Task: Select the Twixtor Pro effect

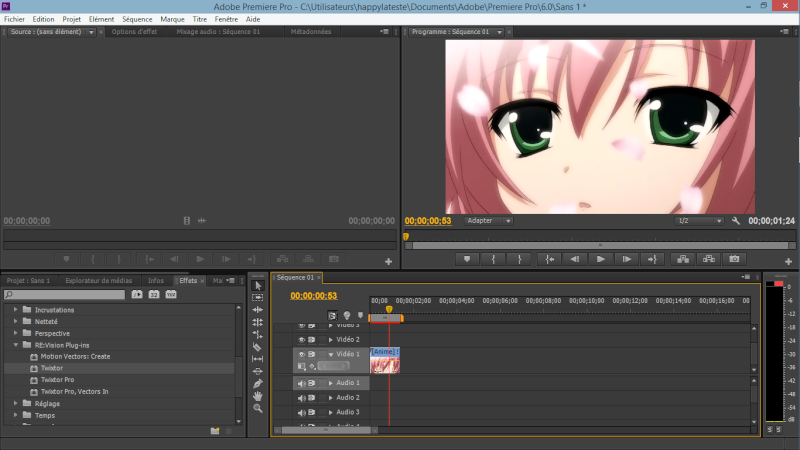Action: click(58, 380)
